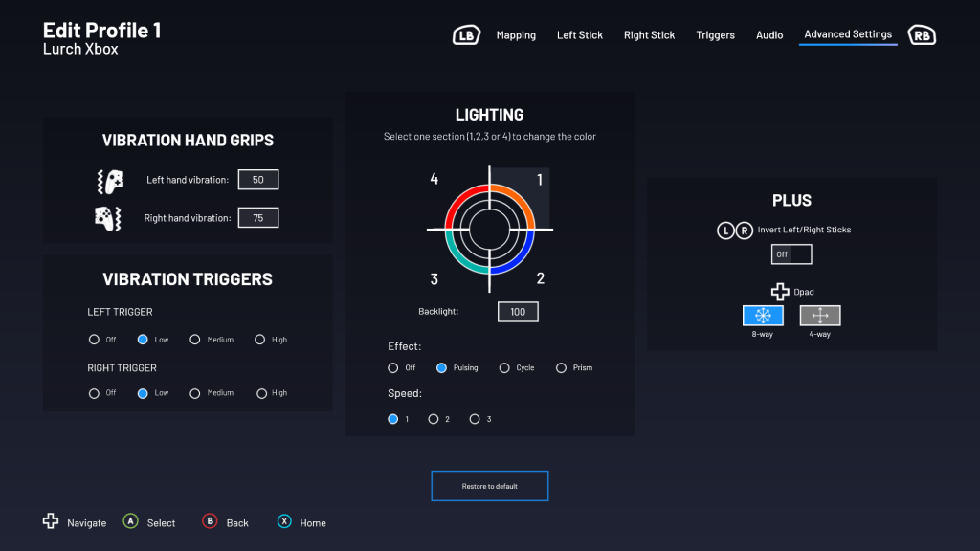Click the Backlight value field

tap(518, 312)
